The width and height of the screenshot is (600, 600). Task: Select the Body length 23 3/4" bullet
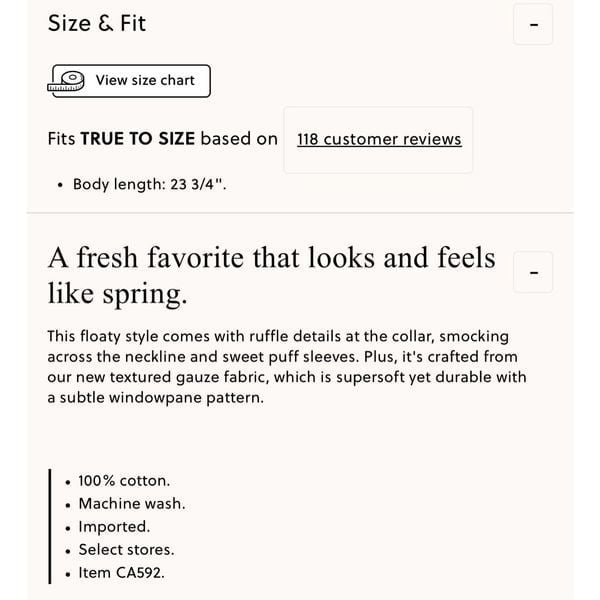[150, 184]
